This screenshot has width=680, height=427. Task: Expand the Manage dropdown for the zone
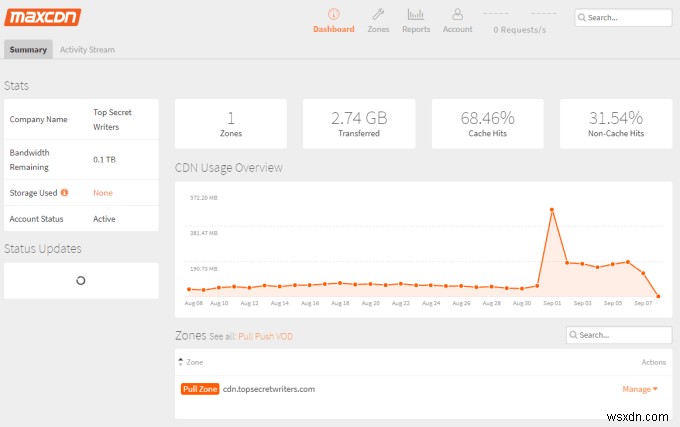pyautogui.click(x=640, y=389)
